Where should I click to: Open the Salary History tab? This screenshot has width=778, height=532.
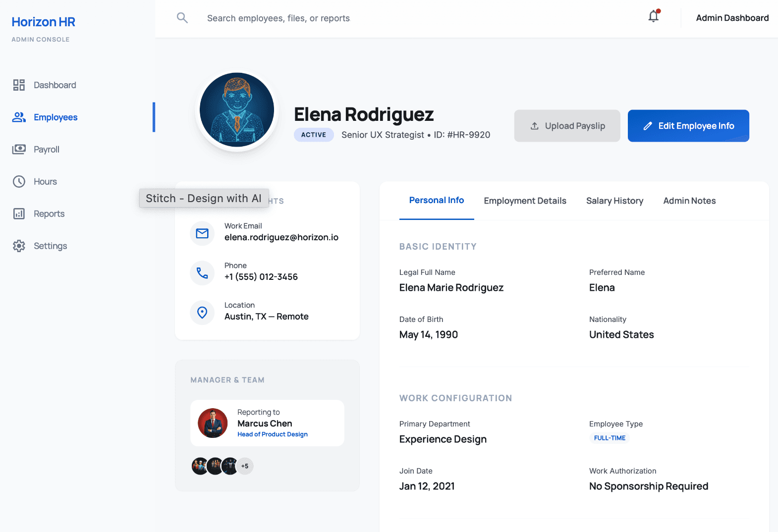(x=615, y=201)
